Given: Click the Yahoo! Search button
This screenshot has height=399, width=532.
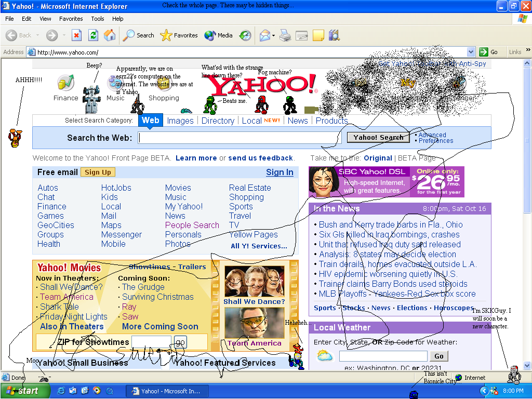Looking at the screenshot, I should [378, 137].
